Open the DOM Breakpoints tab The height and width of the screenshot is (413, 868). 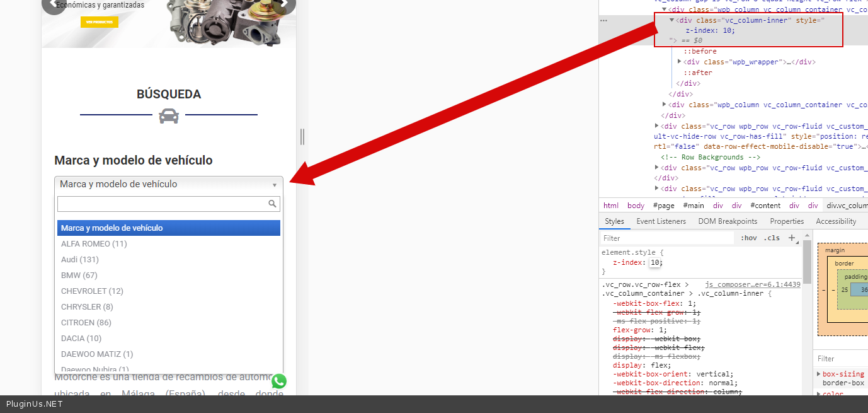pos(728,221)
